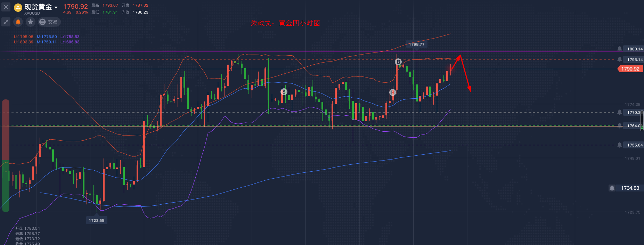Click the upper B buy marker near 1798.77
This screenshot has width=644, height=245.
pos(398,62)
